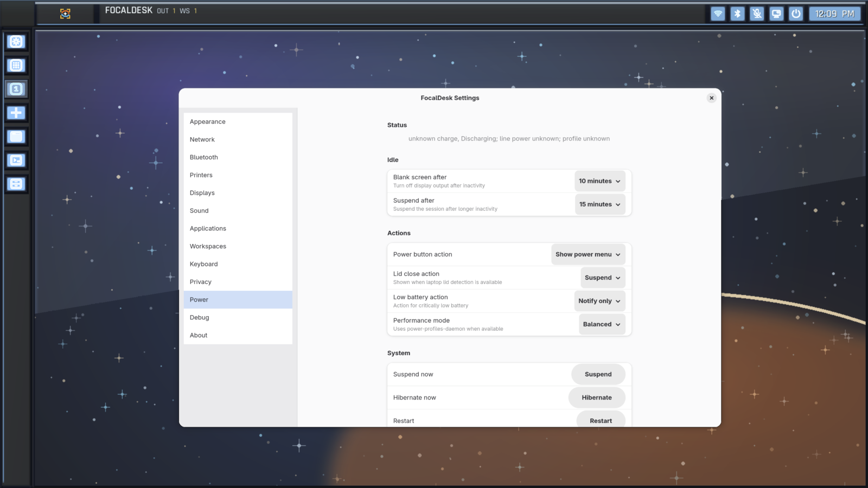The height and width of the screenshot is (488, 868).
Task: Open the settings gear icon in left dock
Action: (x=16, y=42)
